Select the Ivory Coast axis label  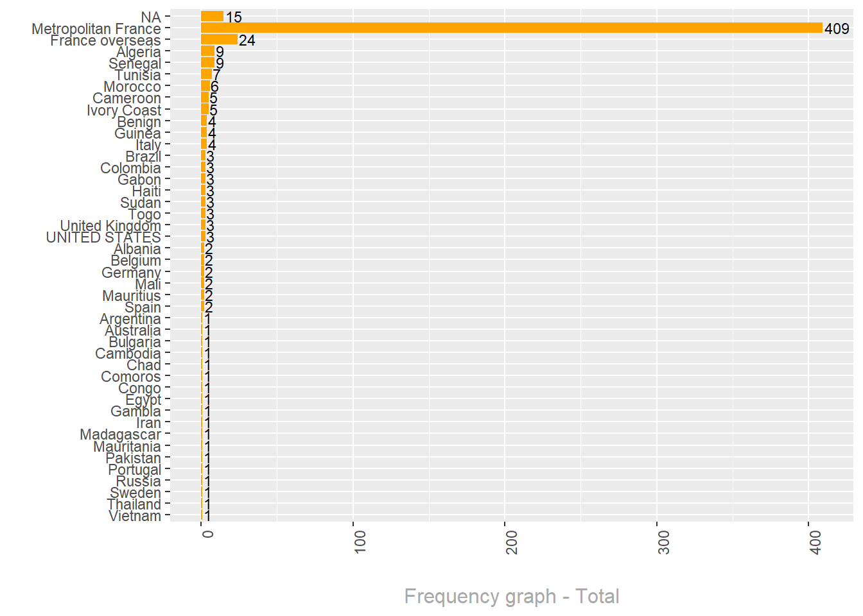click(x=124, y=110)
